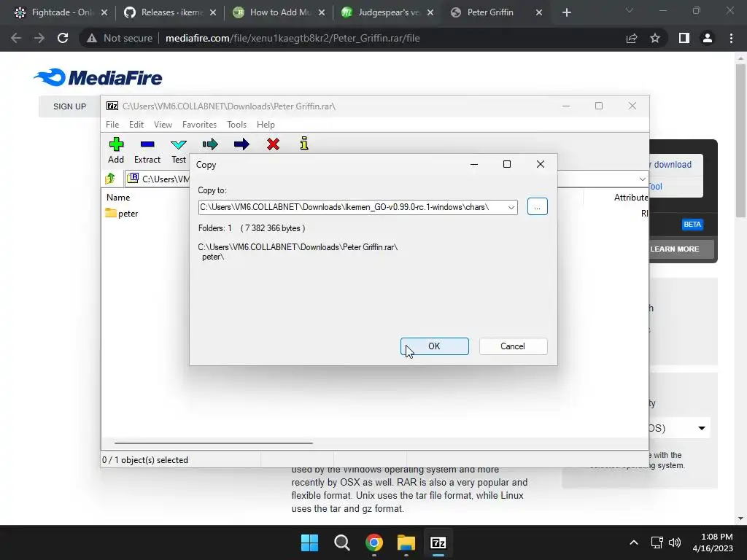Click the Not secure warning icon
The width and height of the screenshot is (747, 560).
coord(92,38)
